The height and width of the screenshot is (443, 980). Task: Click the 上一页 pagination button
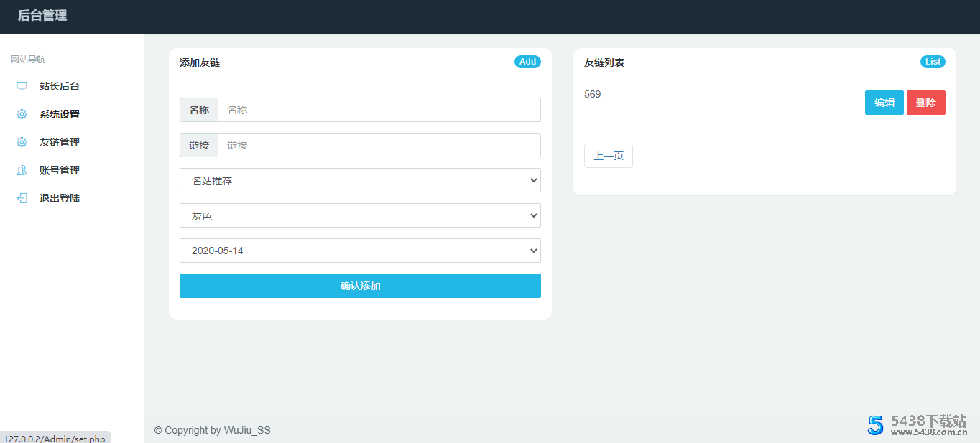(x=608, y=156)
